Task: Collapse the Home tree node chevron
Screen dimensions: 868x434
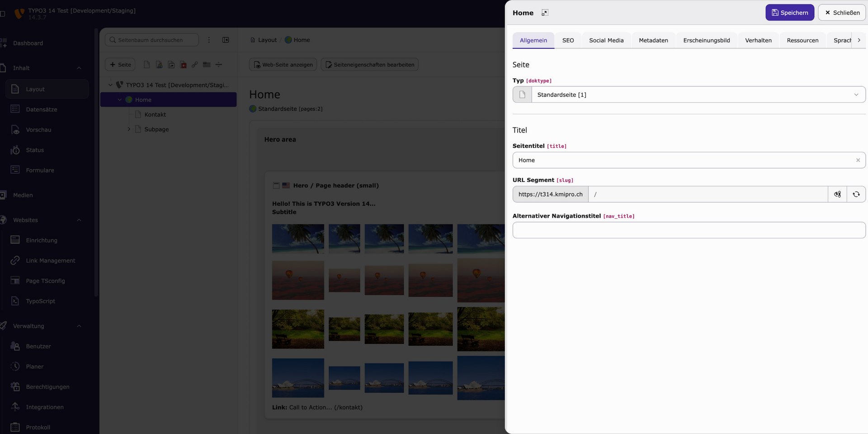Action: 120,99
